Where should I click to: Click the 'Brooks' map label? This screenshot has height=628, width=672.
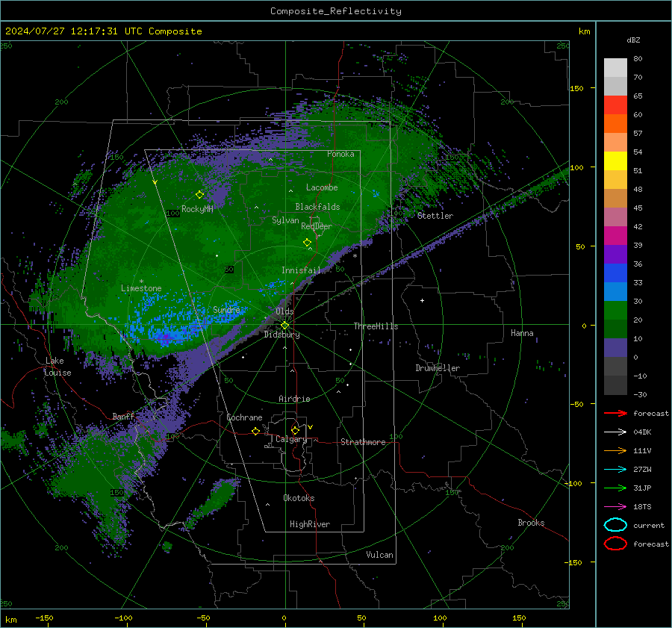pyautogui.click(x=531, y=523)
